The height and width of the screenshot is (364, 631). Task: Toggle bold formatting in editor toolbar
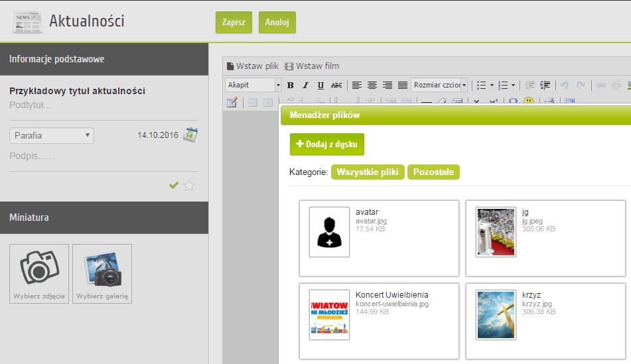(x=290, y=85)
